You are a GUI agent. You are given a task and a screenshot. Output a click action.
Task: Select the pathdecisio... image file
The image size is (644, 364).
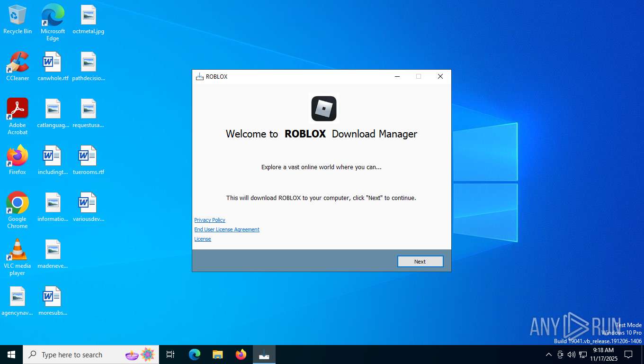click(89, 67)
